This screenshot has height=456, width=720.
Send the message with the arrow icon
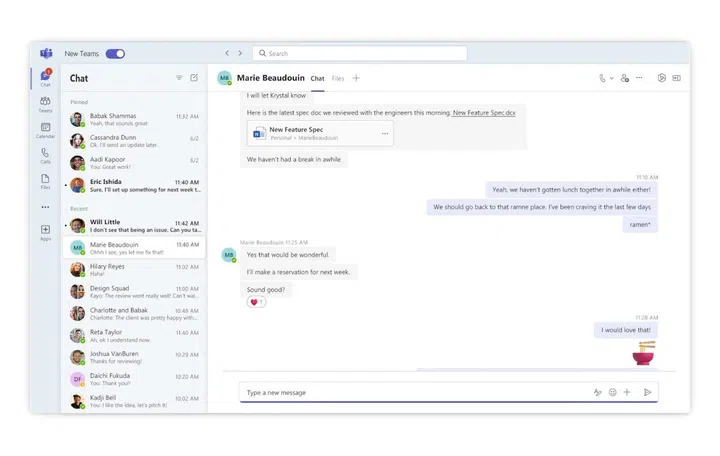647,392
